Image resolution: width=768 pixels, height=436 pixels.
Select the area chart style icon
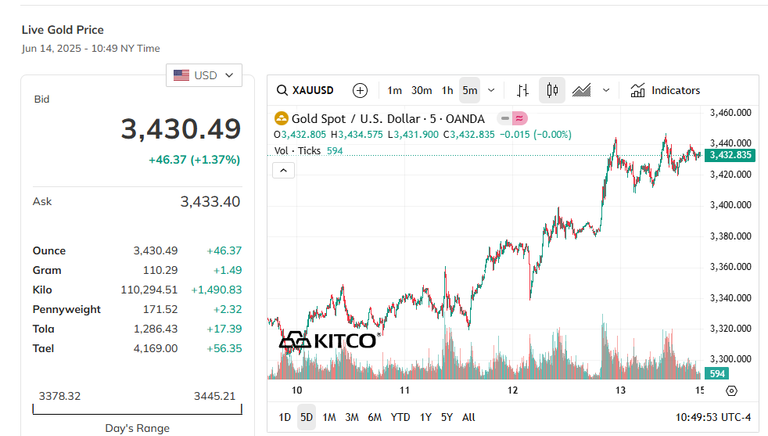pyautogui.click(x=581, y=90)
